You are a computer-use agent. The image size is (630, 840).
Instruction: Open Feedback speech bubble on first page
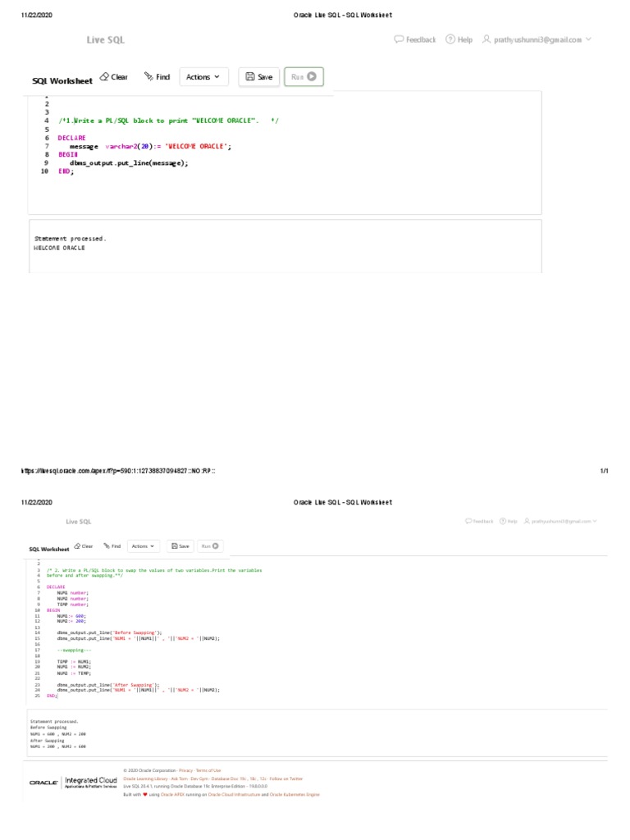tap(415, 39)
